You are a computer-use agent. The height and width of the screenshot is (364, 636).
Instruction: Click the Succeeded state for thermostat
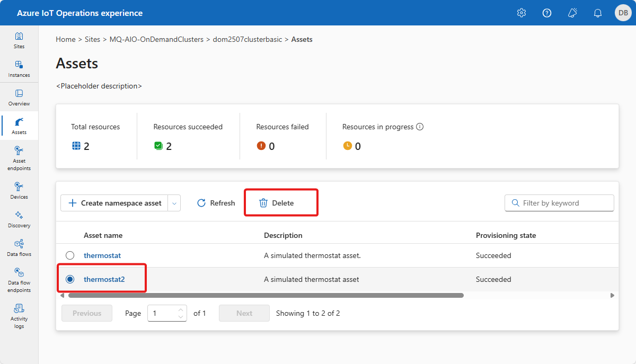[493, 255]
